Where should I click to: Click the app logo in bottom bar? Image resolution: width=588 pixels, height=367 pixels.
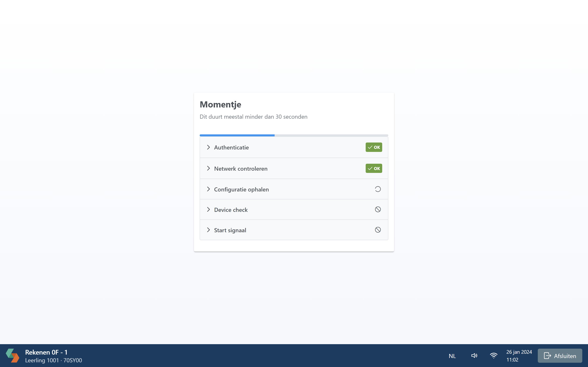13,356
